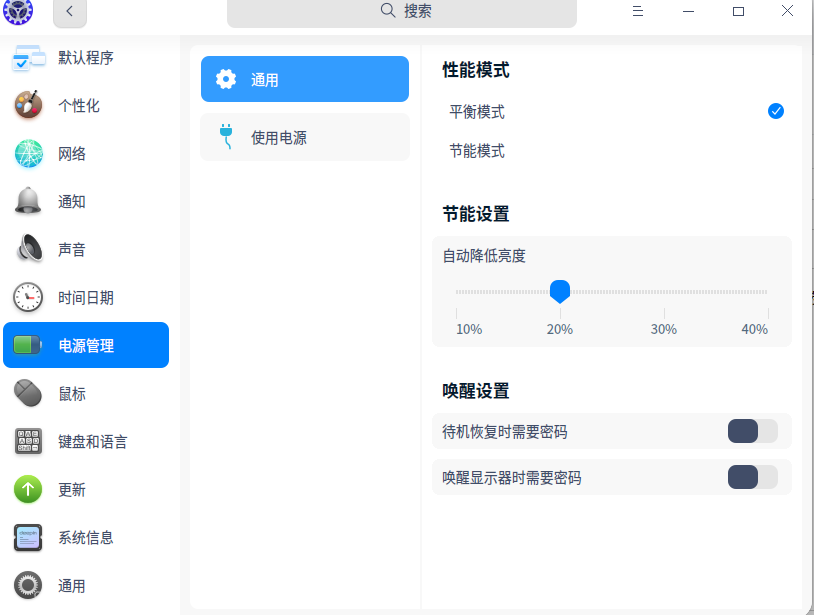Set brightness reduction slider to 10%
The width and height of the screenshot is (814, 615).
457,292
